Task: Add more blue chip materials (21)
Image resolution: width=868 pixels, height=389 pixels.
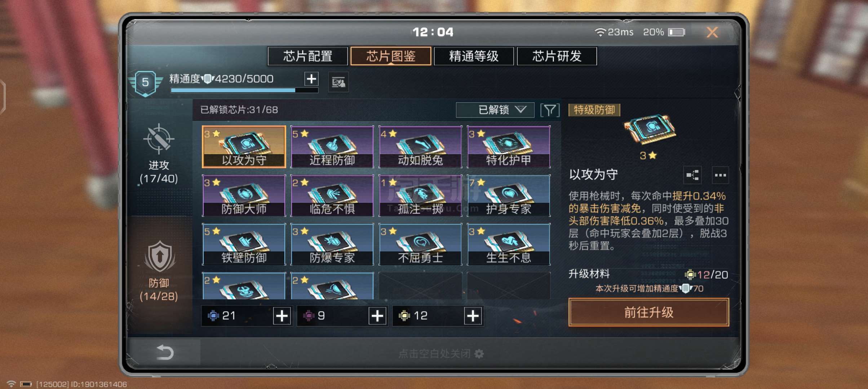Action: click(x=282, y=316)
